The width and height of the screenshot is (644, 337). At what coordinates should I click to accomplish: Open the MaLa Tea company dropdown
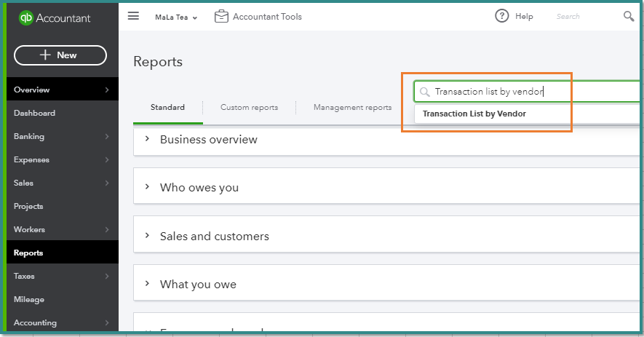coord(176,17)
